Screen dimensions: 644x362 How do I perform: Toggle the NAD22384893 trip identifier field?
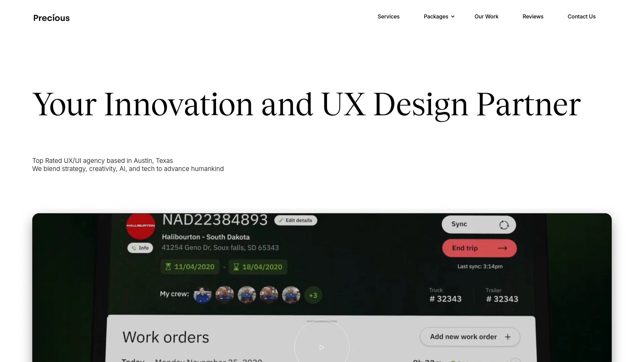pyautogui.click(x=215, y=221)
